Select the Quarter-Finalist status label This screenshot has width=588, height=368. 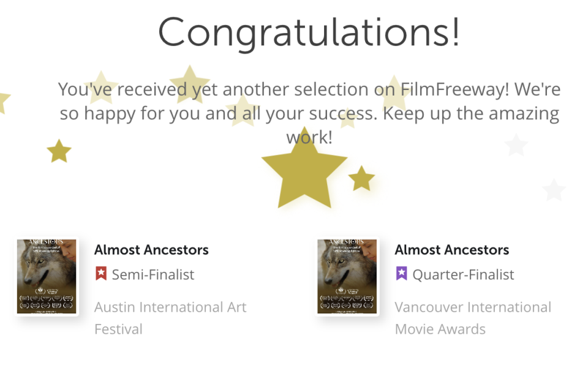tap(463, 274)
